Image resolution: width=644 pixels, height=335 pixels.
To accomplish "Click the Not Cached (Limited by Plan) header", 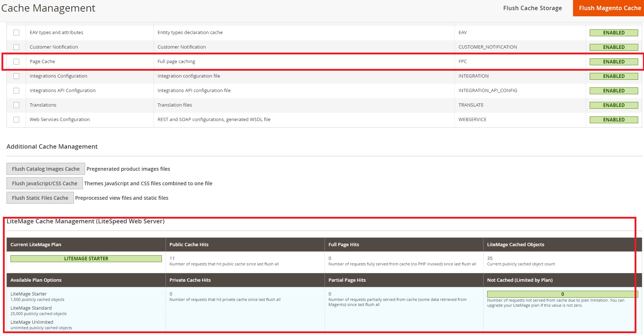I will pos(520,280).
